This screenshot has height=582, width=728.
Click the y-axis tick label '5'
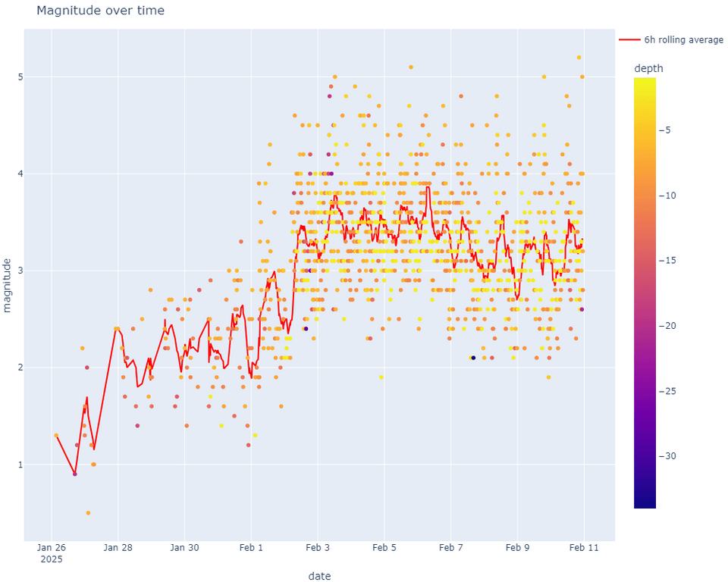coord(20,77)
